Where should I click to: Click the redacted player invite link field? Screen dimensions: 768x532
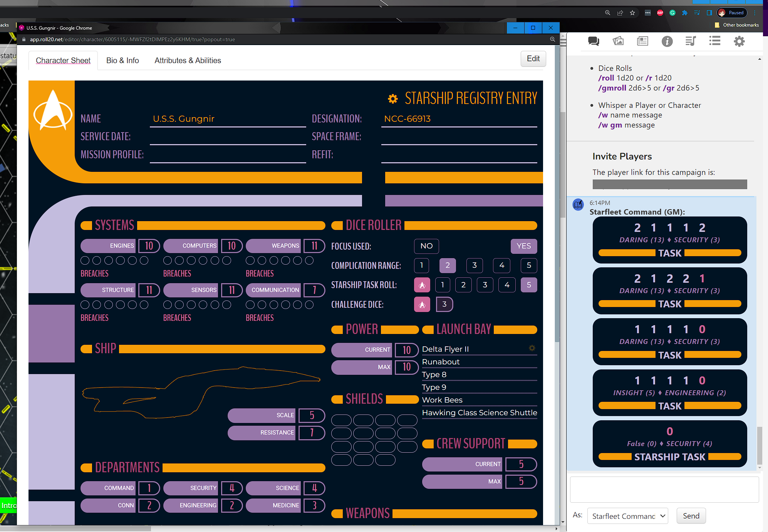670,184
